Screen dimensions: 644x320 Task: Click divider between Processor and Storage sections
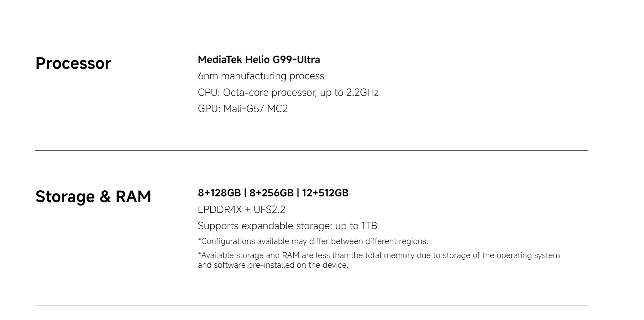tap(312, 150)
